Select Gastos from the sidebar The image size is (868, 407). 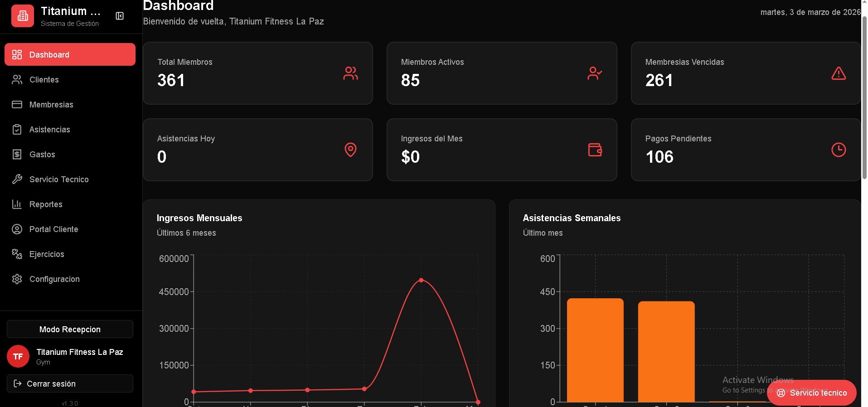42,155
